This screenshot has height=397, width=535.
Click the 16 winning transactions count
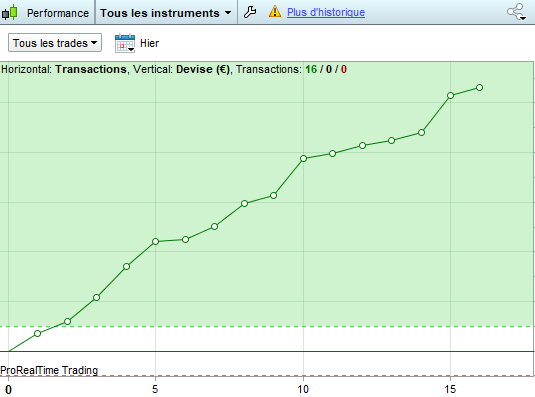tap(311, 69)
